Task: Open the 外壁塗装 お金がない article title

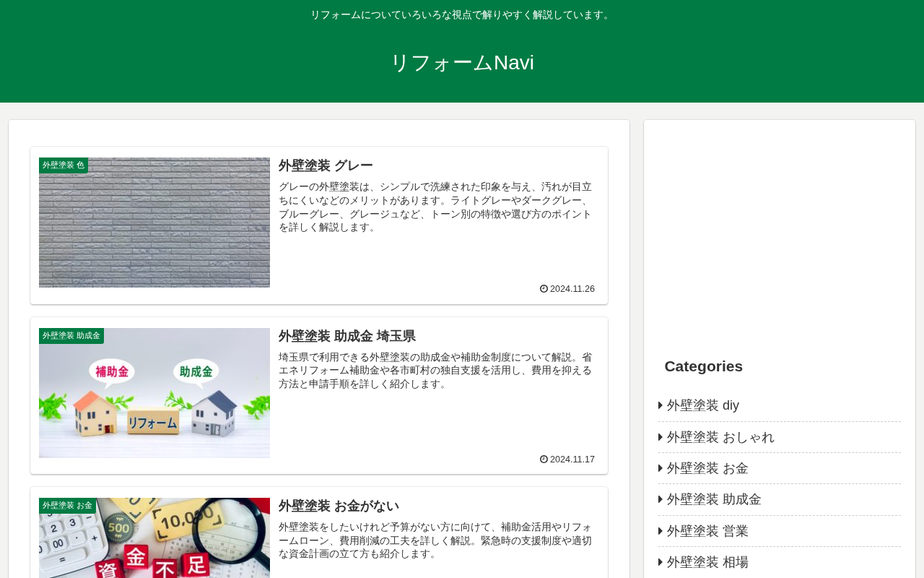Action: [x=339, y=506]
